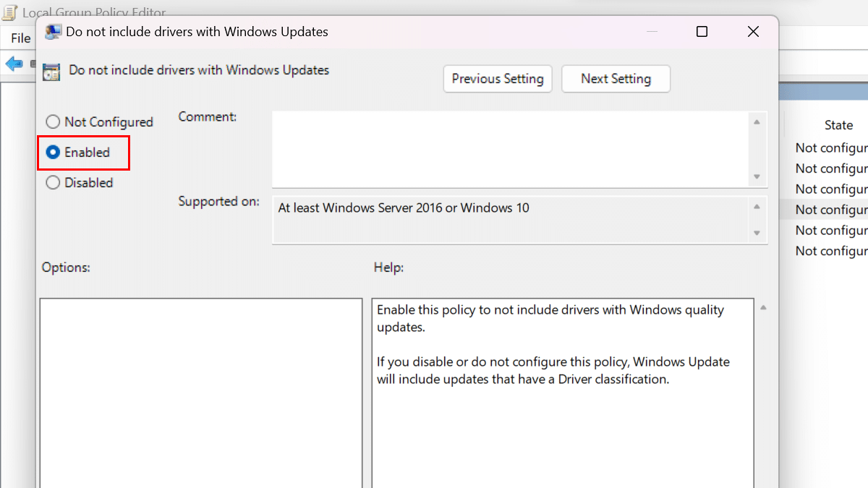Click the Local Group Policy Editor scroll icon
The width and height of the screenshot is (868, 488).
point(10,12)
